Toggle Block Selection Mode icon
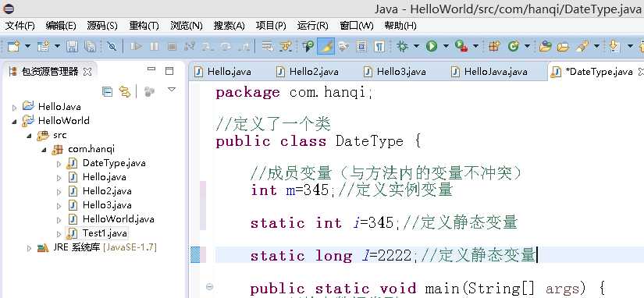644x298 pixels. click(x=361, y=46)
